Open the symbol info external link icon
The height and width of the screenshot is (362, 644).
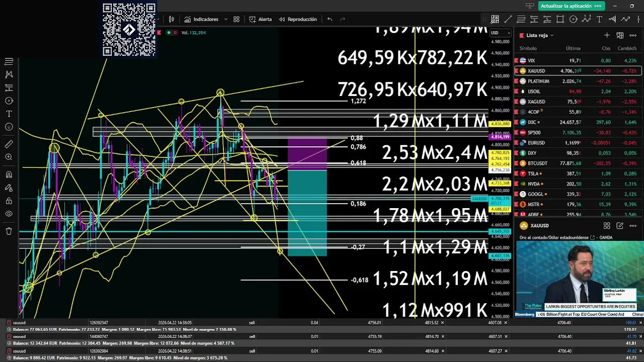click(592, 237)
